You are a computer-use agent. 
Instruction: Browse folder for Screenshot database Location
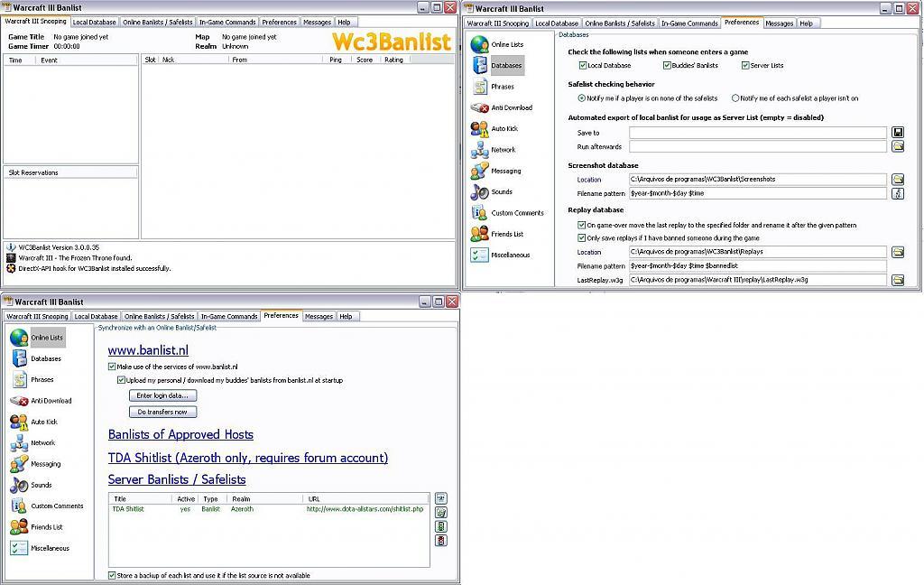[898, 180]
